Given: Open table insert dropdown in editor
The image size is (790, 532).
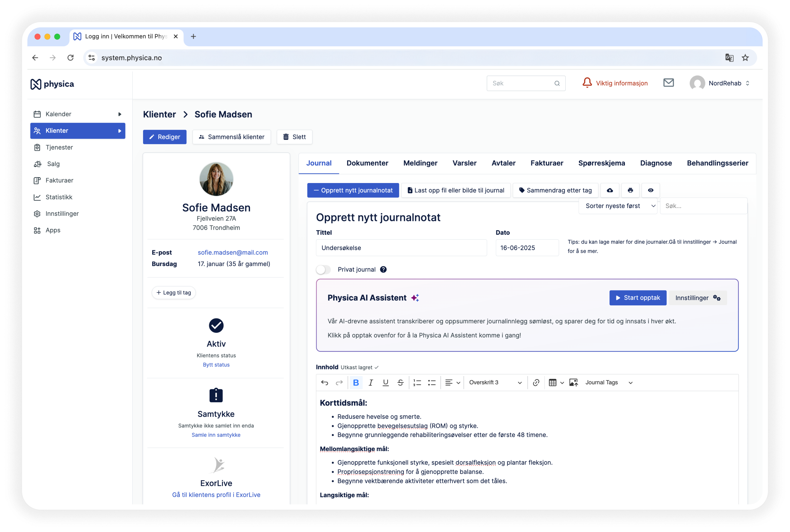Looking at the screenshot, I should pos(556,383).
